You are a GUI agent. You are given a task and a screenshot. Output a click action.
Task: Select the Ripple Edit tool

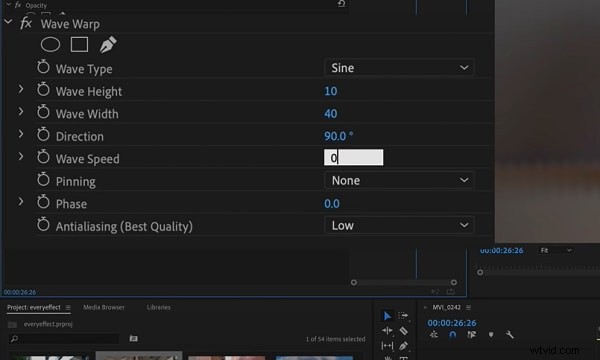(x=387, y=331)
